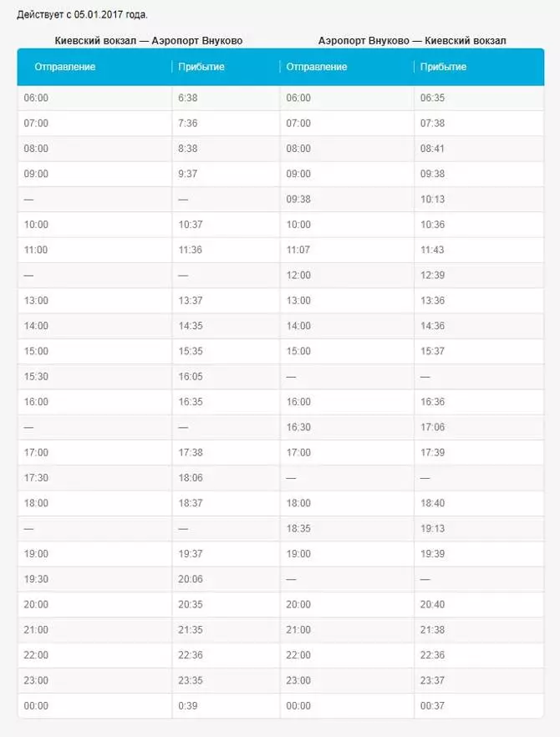The image size is (560, 737).
Task: Click the 08:41 arrival time
Action: point(432,149)
